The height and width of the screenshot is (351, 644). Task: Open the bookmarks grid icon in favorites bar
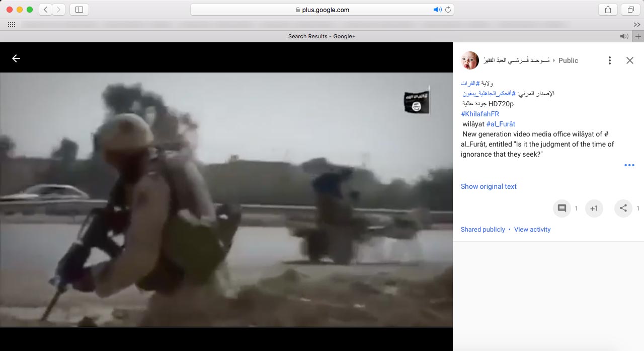coord(11,25)
